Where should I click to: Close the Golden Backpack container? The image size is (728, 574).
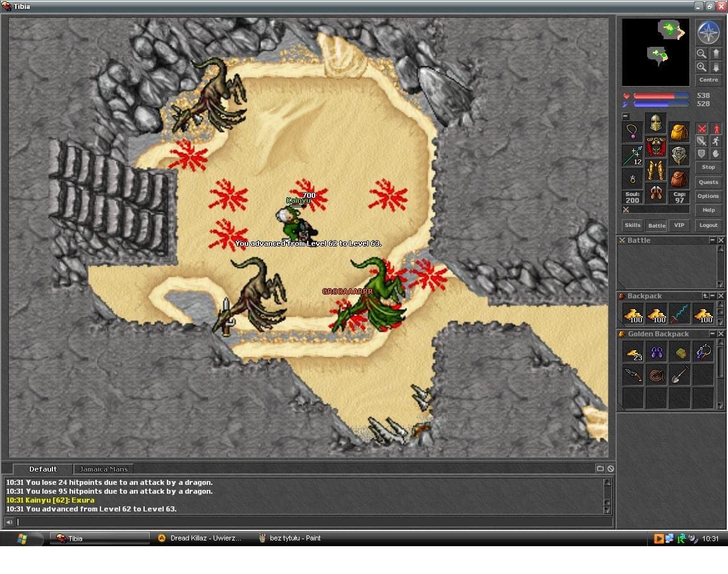720,333
